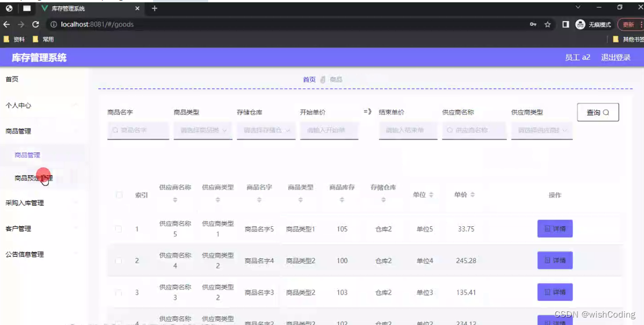Click the 首页 breadcrumb link
644x325 pixels.
[309, 79]
